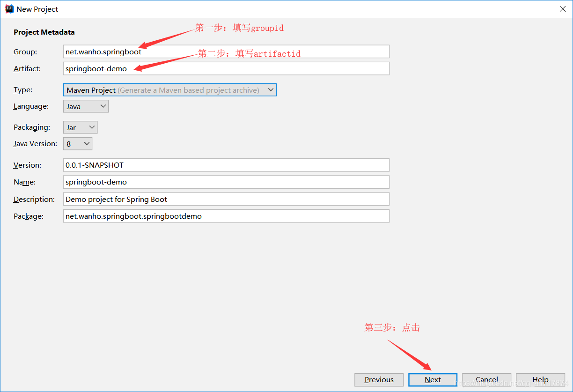Click the Package label
This screenshot has height=392, width=573.
[28, 216]
